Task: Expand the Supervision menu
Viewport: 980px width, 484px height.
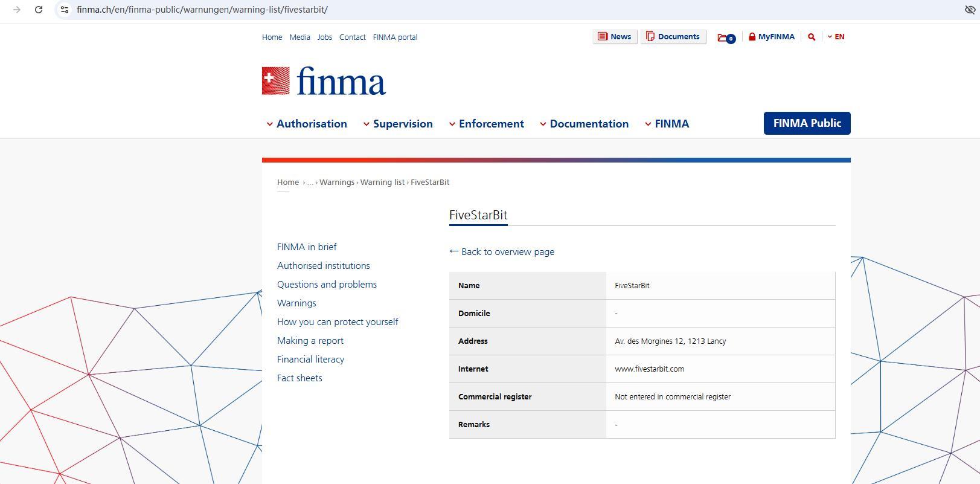Action: click(398, 124)
